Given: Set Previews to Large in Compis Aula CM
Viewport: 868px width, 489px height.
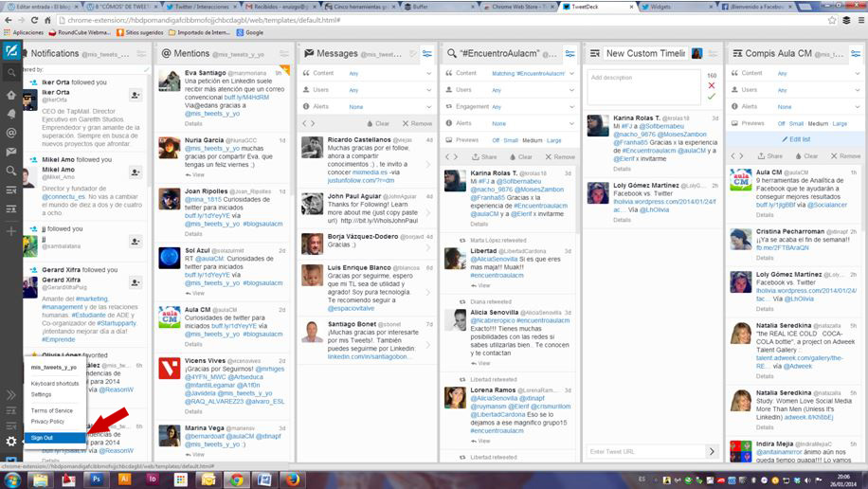Looking at the screenshot, I should click(x=841, y=123).
